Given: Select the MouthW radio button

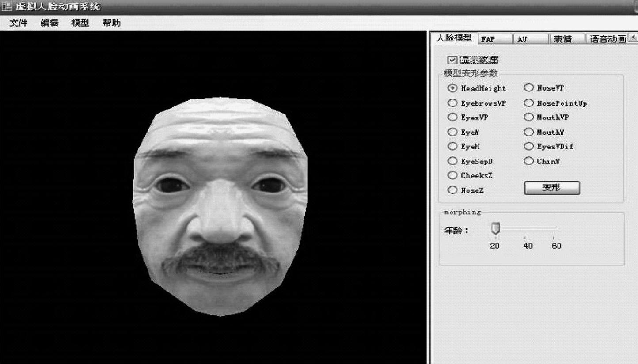Looking at the screenshot, I should coord(528,132).
